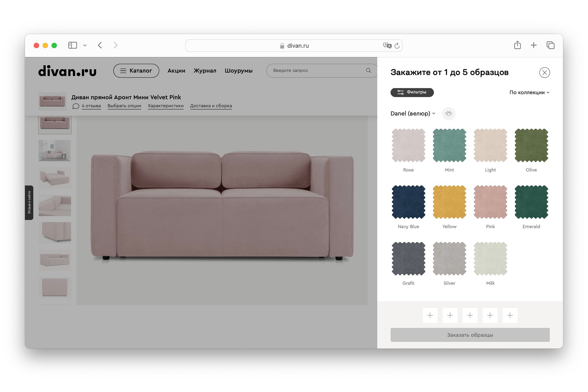This screenshot has width=588, height=392.
Task: Click the search magnifier icon
Action: tap(368, 70)
